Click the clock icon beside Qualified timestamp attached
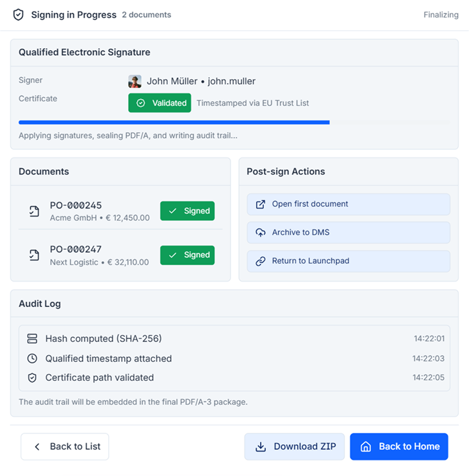This screenshot has height=476, width=469. point(32,358)
